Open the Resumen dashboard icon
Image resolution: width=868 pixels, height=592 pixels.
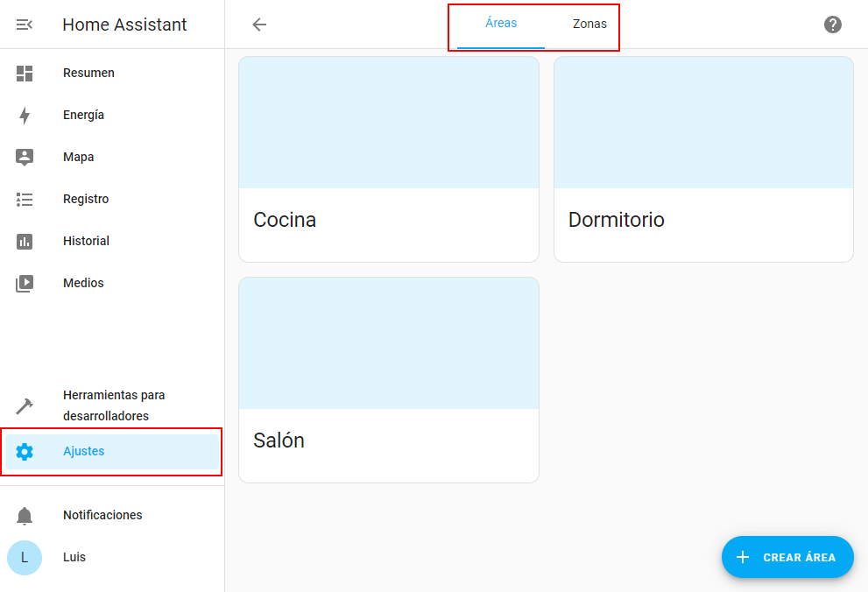click(25, 74)
